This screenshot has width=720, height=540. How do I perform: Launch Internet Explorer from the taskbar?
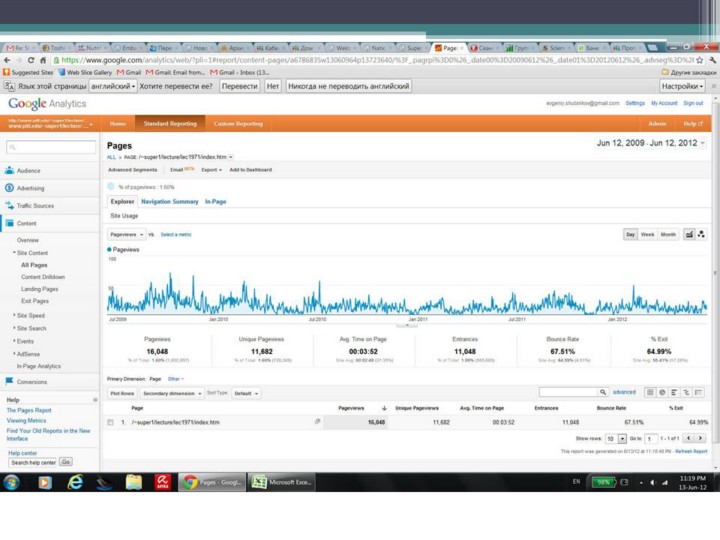tap(75, 482)
